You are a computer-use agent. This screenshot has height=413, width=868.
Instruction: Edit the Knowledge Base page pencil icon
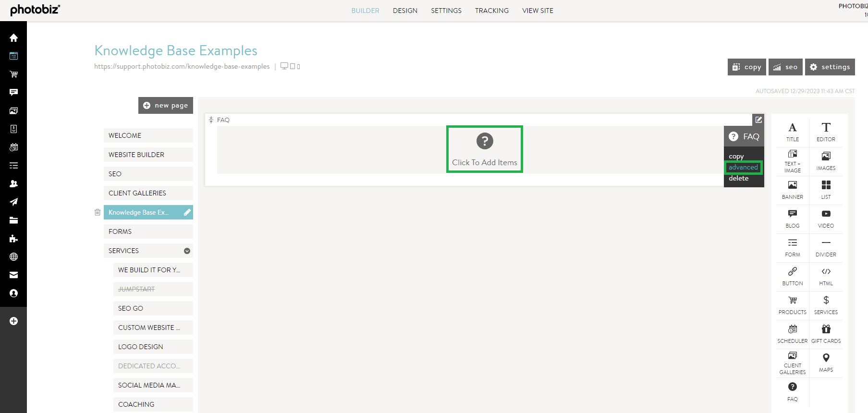tap(187, 212)
